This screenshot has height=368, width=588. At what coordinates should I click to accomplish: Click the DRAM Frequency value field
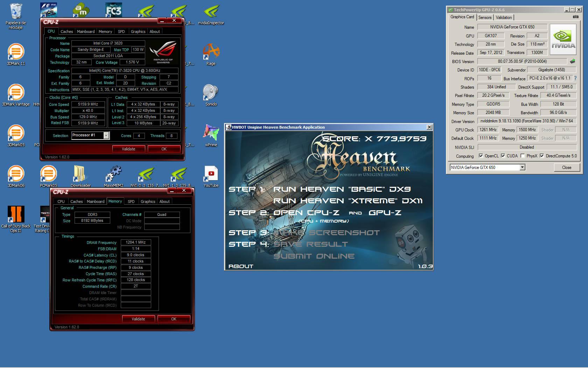point(136,242)
